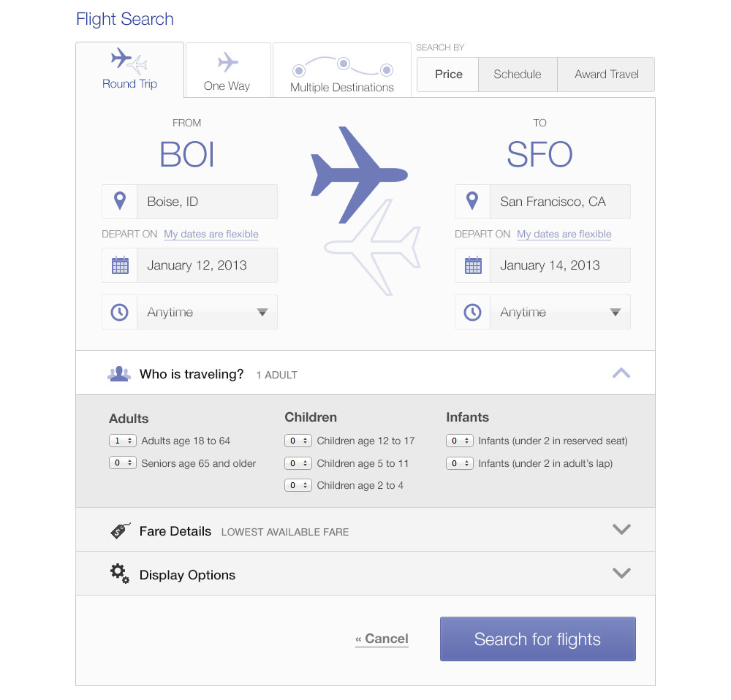Image resolution: width=731 pixels, height=700 pixels.
Task: Collapse the Who is traveling panel
Action: [621, 373]
